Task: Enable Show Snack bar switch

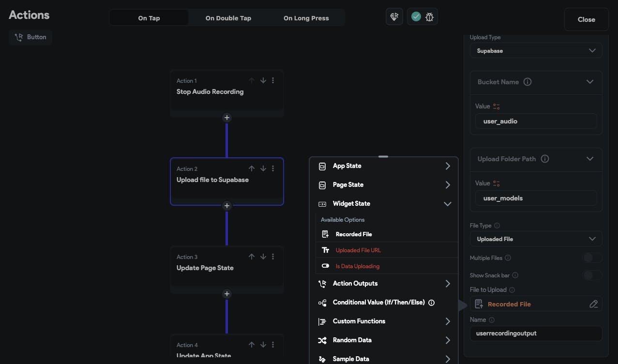Action: point(592,275)
